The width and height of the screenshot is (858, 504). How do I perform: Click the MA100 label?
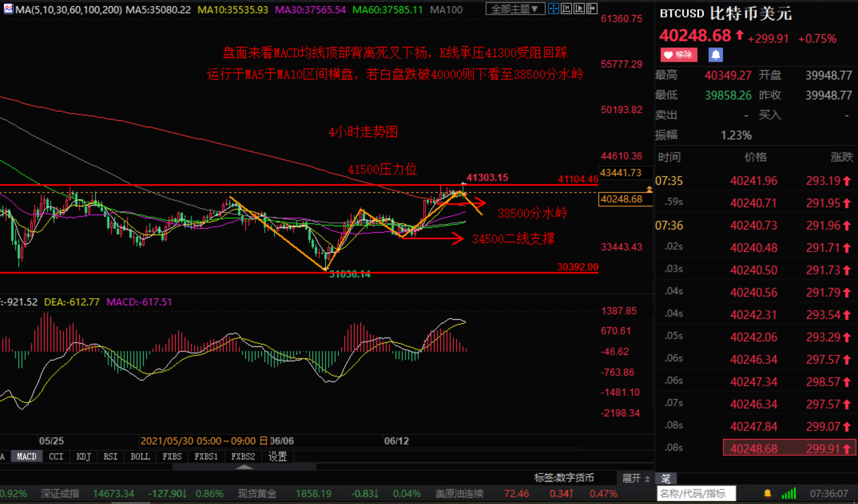[x=446, y=10]
